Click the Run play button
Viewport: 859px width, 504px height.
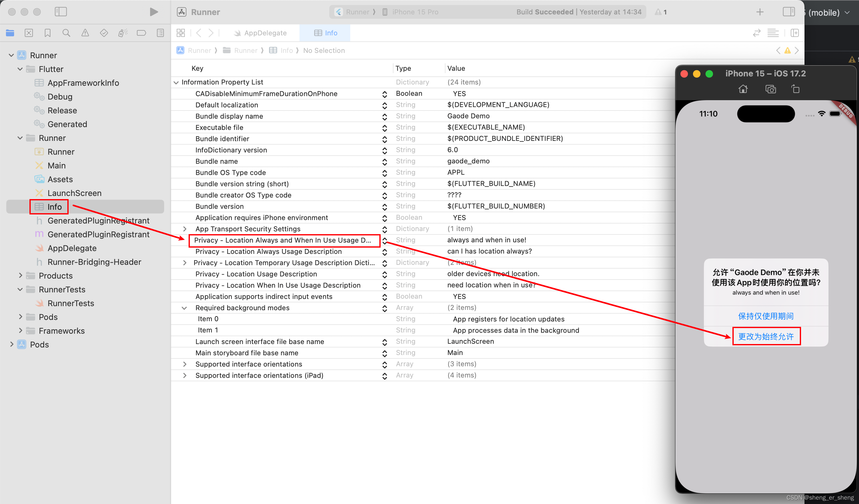click(154, 12)
